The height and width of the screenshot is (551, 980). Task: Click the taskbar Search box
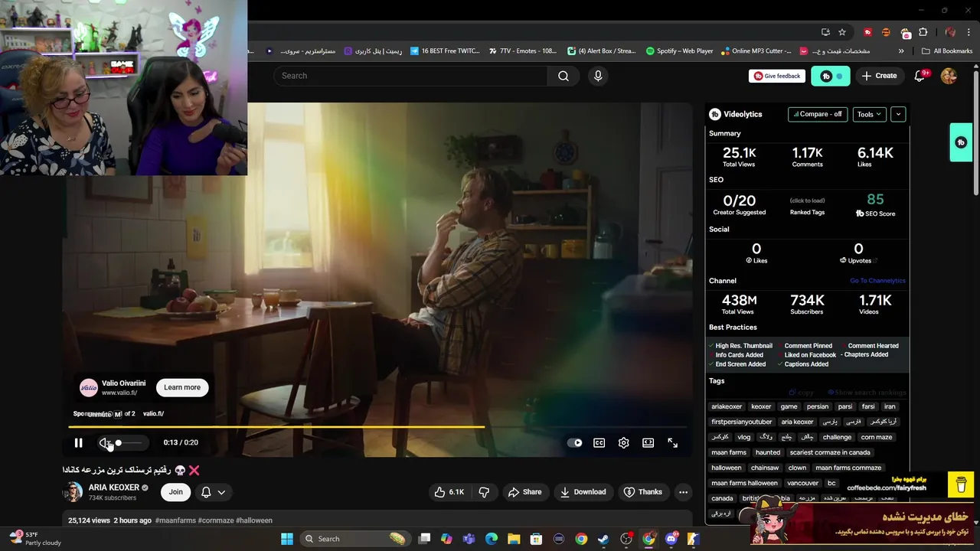(x=355, y=539)
